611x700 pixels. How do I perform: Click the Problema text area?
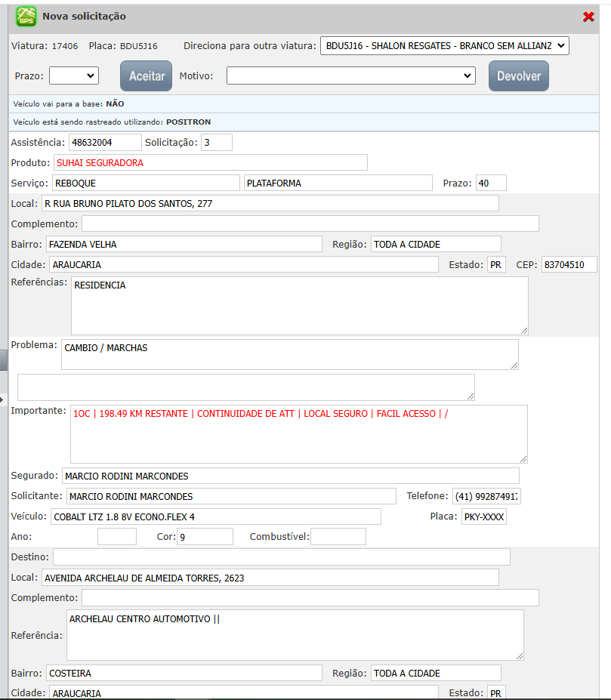pos(289,354)
